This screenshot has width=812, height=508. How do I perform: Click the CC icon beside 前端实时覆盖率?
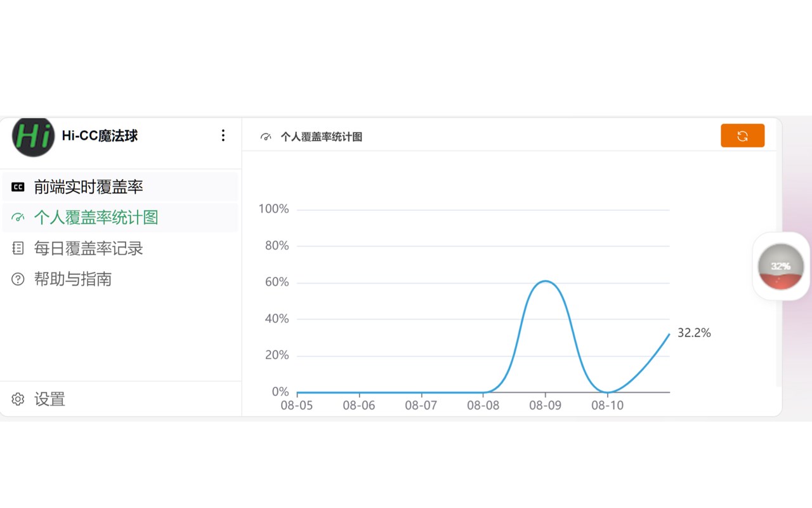click(18, 187)
